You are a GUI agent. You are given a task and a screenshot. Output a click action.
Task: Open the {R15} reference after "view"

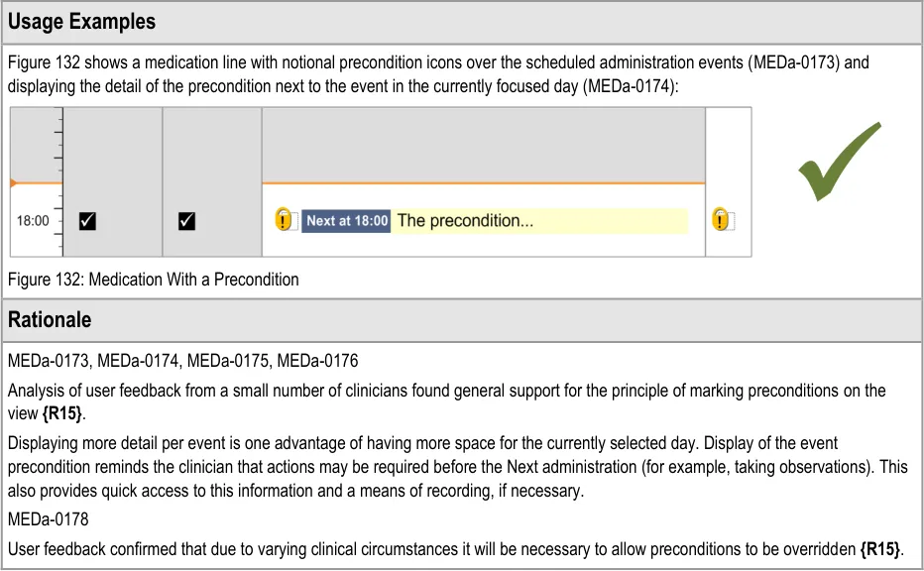(62, 411)
